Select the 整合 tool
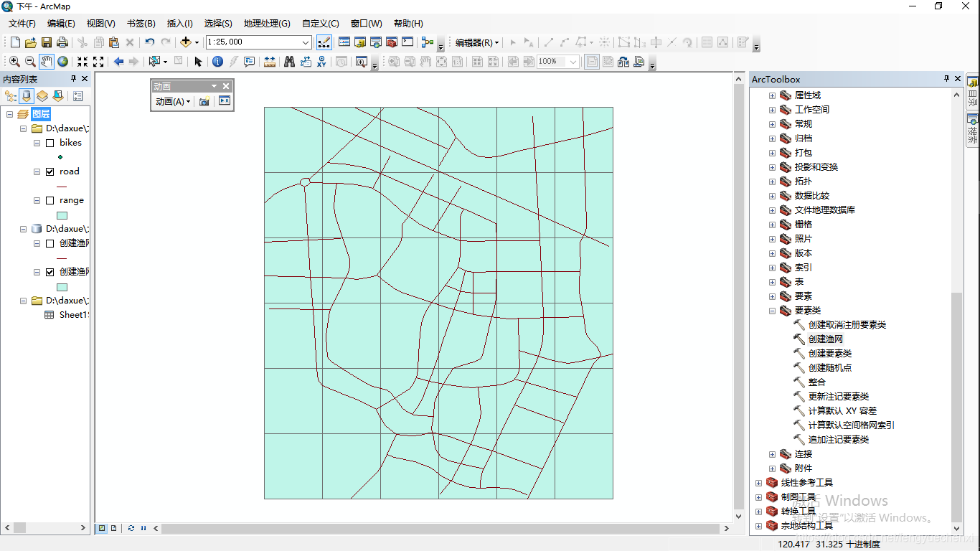980x551 pixels. click(x=817, y=382)
